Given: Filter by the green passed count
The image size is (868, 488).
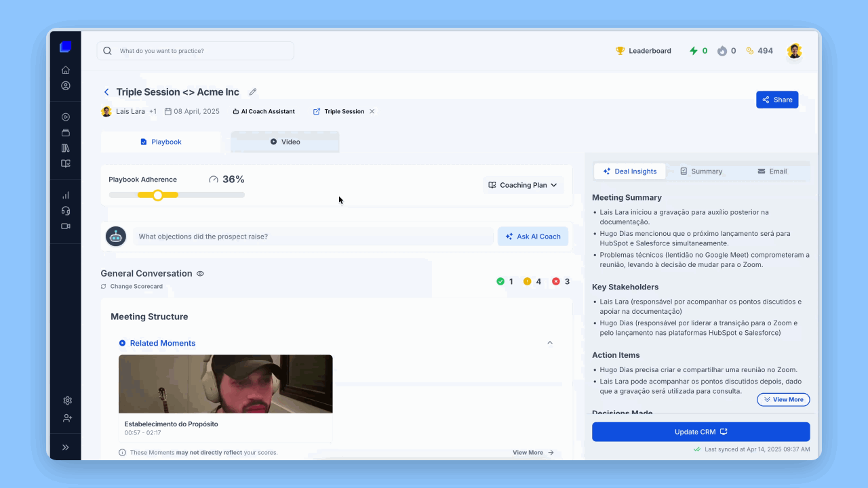Looking at the screenshot, I should click(x=505, y=281).
